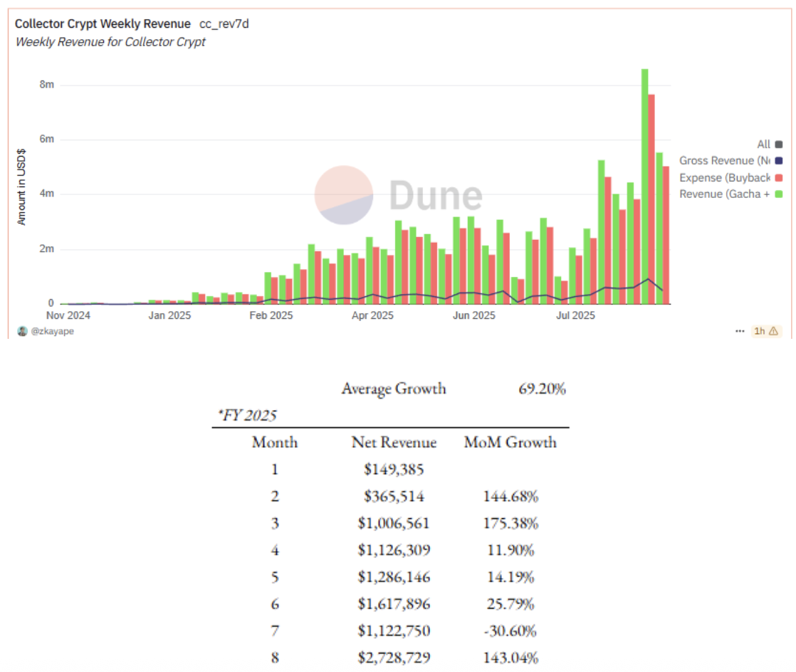The width and height of the screenshot is (796, 672).
Task: Click the 6m y-axis label
Action: (47, 139)
